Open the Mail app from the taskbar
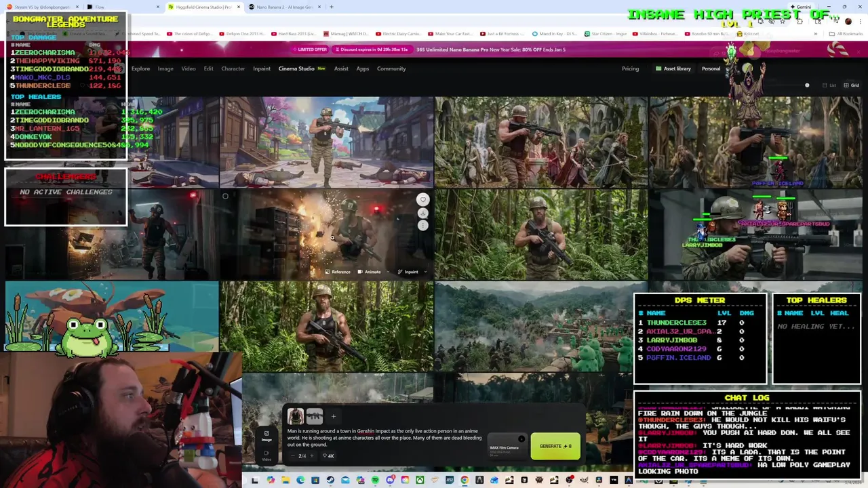Screen dimensions: 868x488 click(x=345, y=481)
